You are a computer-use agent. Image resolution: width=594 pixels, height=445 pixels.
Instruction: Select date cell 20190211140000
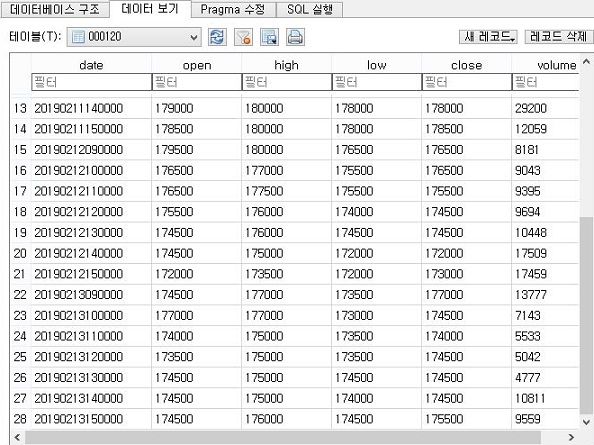coord(91,108)
